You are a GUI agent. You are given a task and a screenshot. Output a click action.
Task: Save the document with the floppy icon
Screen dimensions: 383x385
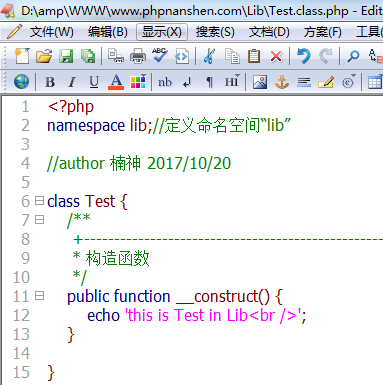[66, 56]
